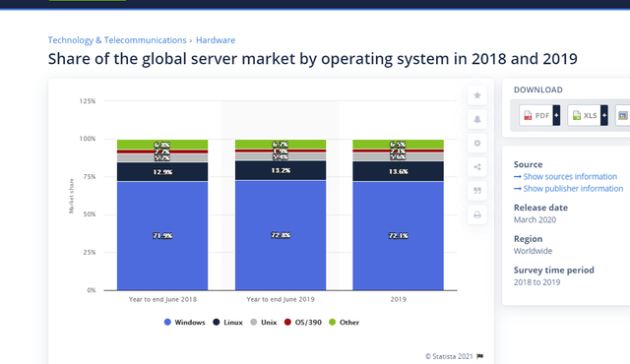Viewport: 630px width, 364px height.
Task: Open Hardware breadcrumb link
Action: [x=216, y=40]
